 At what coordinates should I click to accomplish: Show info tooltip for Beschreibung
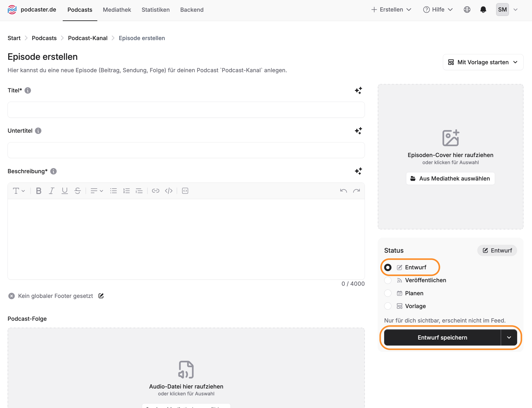click(53, 171)
